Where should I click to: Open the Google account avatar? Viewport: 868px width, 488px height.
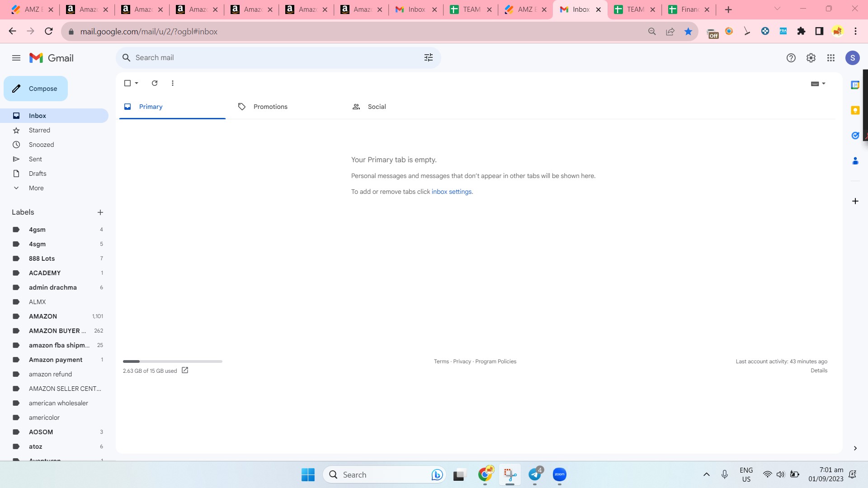click(x=852, y=58)
